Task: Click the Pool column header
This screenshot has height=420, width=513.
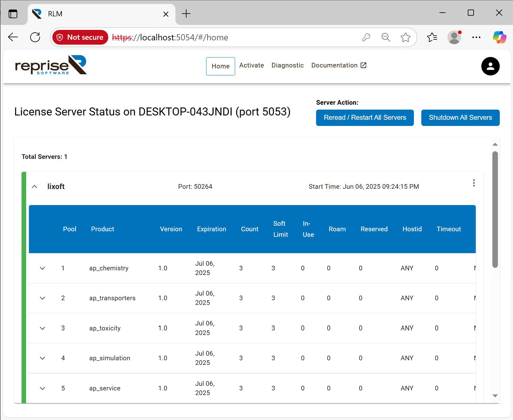Action: pyautogui.click(x=70, y=229)
